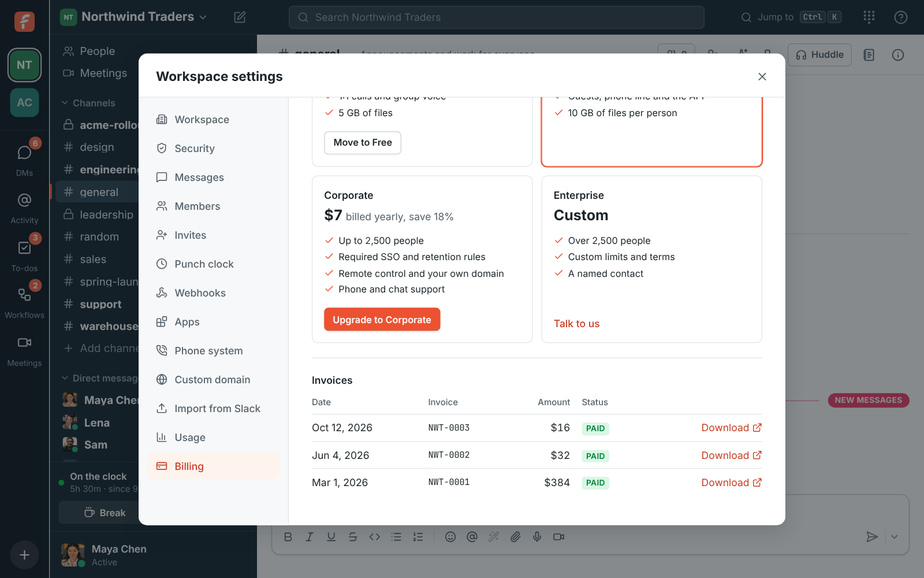Close the Workspace settings dialog

coord(762,76)
